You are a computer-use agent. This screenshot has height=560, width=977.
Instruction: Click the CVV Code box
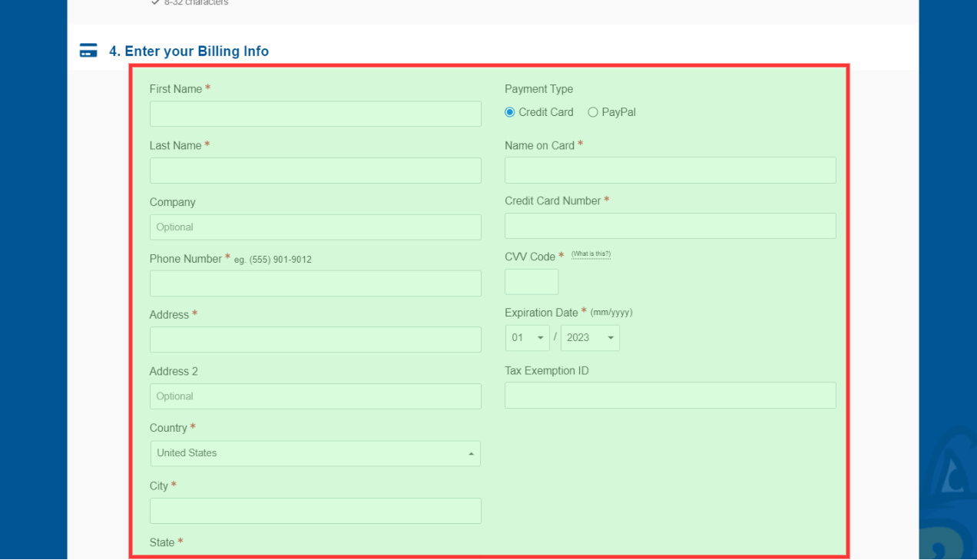(532, 282)
